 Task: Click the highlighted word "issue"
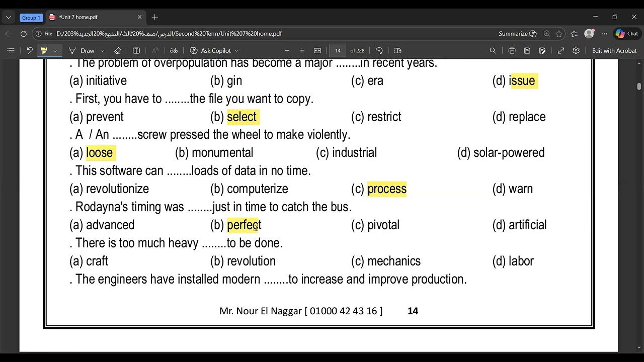pyautogui.click(x=523, y=80)
